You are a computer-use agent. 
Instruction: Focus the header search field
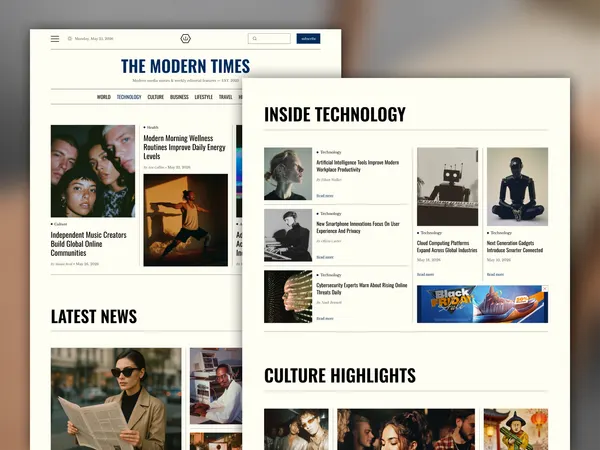pos(269,39)
